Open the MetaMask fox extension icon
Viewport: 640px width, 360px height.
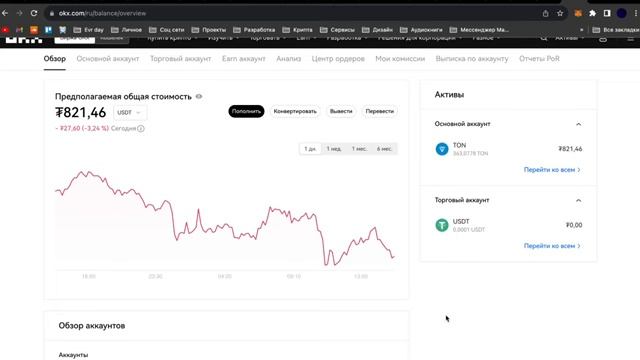click(x=578, y=13)
